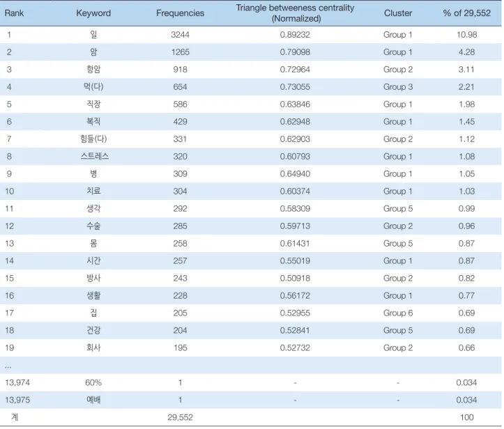Screen dimensions: 504x429
Task: Click the Keyword column header
Action: (93, 13)
